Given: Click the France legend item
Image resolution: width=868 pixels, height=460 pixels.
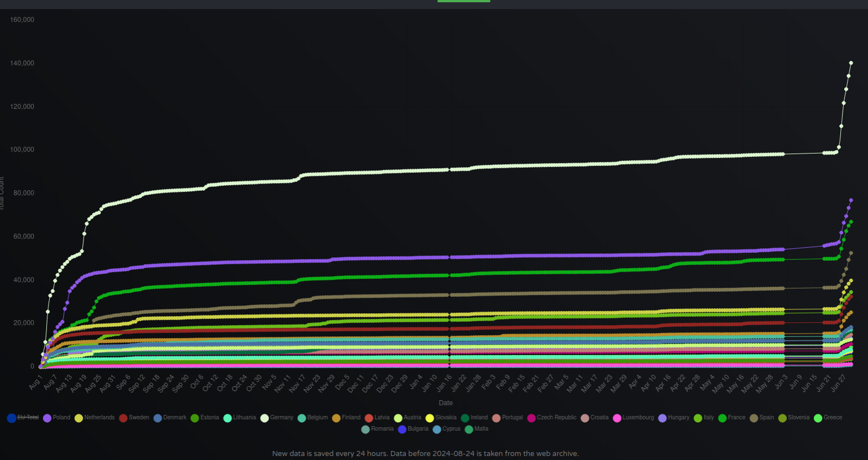Looking at the screenshot, I should (x=731, y=418).
